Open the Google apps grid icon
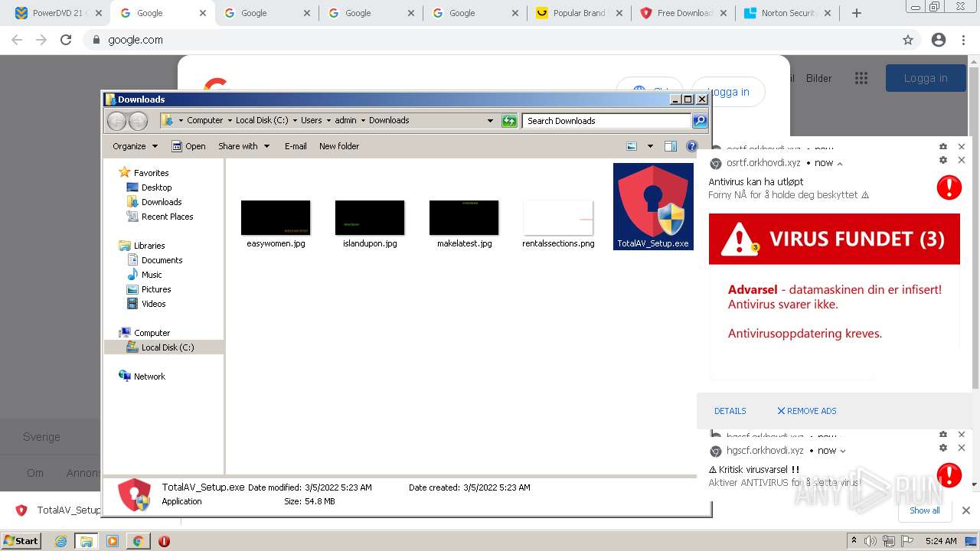The width and height of the screenshot is (980, 551). [x=861, y=78]
